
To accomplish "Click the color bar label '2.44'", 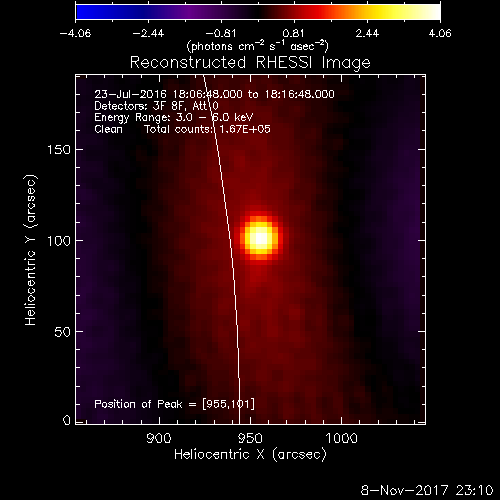I will pos(367,33).
